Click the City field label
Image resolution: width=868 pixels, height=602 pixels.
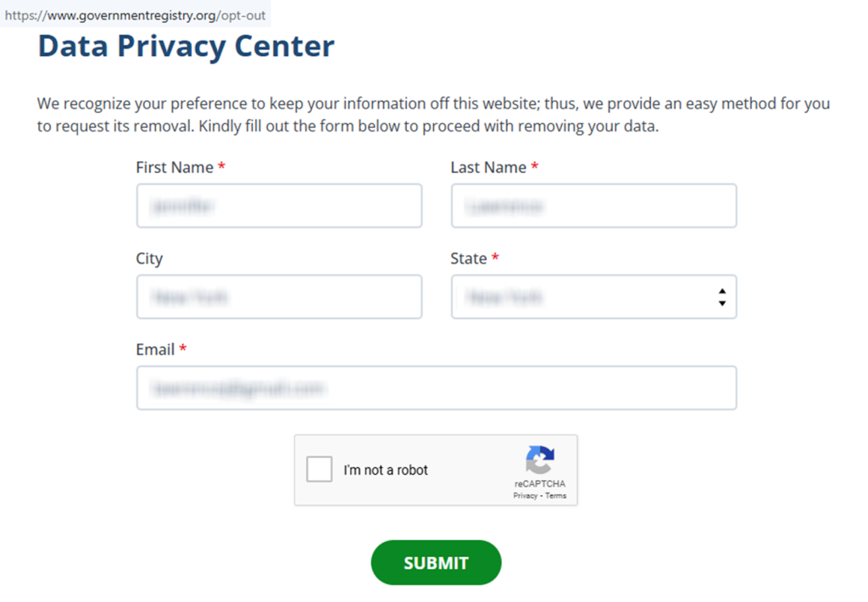149,259
